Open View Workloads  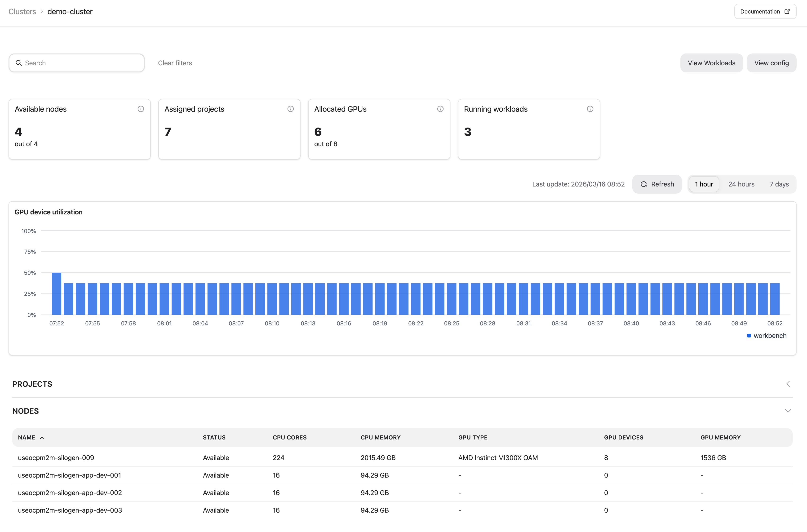pyautogui.click(x=711, y=63)
